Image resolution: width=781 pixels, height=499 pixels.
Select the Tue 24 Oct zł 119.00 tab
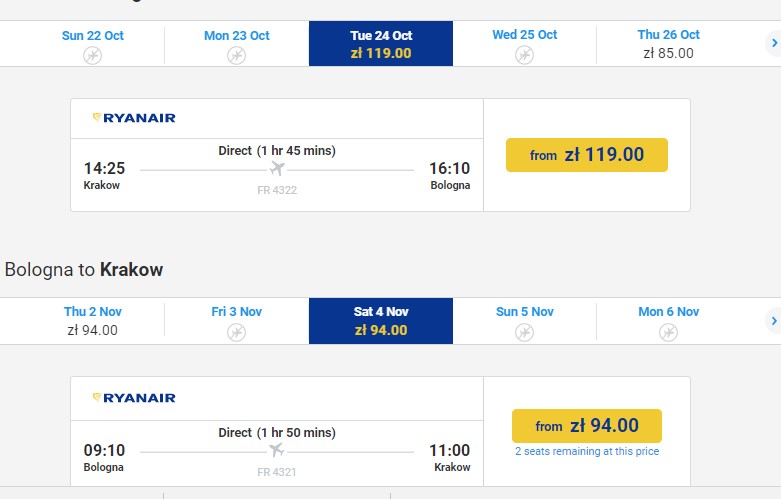click(381, 44)
